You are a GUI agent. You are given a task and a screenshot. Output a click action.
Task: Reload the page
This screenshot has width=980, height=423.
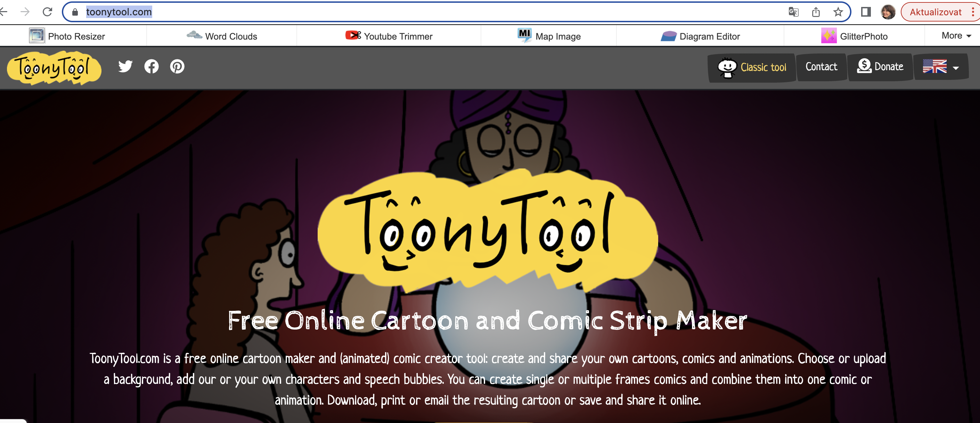pyautogui.click(x=48, y=12)
